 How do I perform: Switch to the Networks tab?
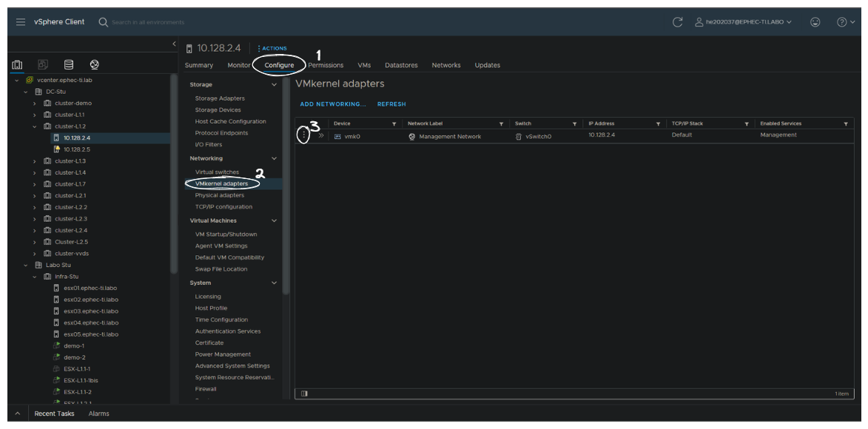click(446, 65)
